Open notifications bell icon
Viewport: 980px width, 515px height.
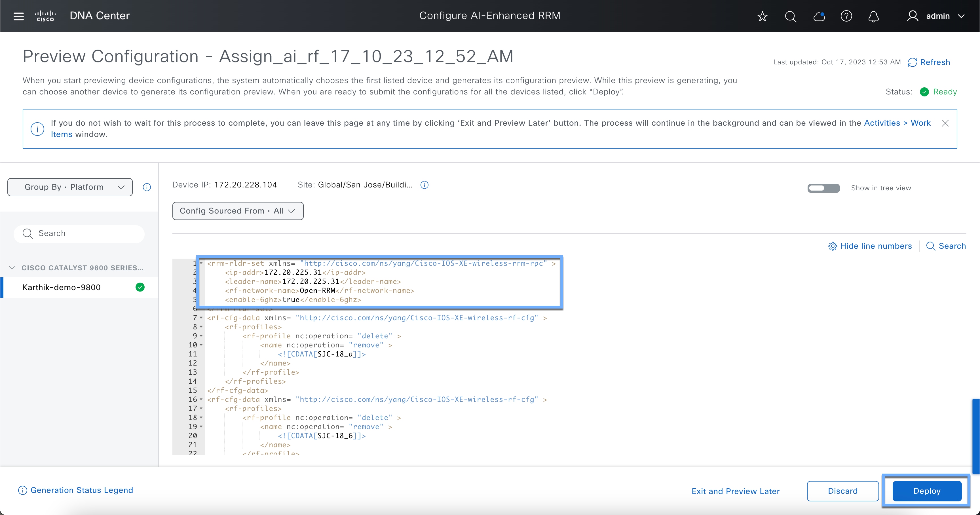[873, 16]
